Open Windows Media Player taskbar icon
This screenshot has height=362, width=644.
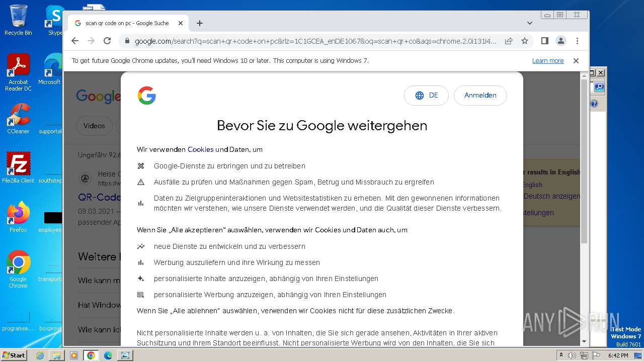[x=74, y=355]
